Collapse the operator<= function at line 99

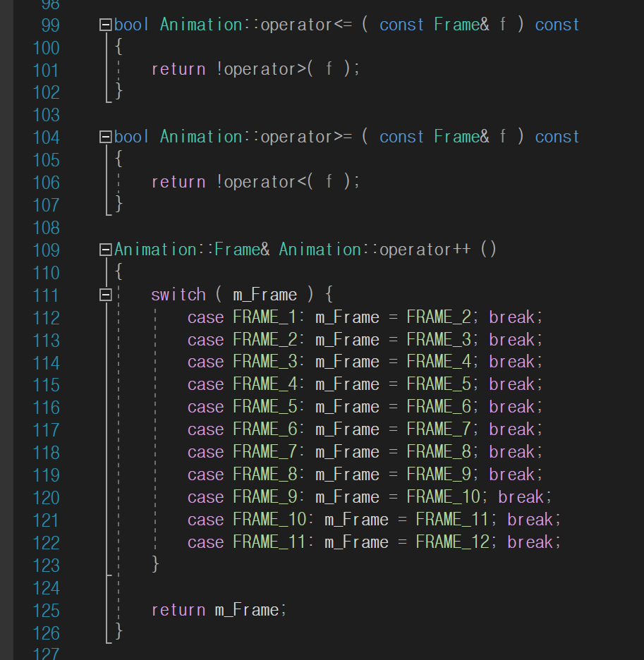[105, 25]
